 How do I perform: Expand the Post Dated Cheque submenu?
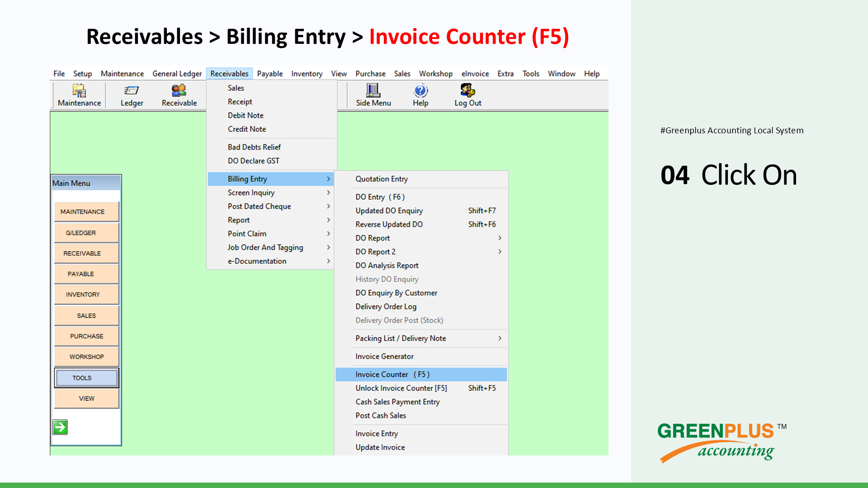[x=271, y=206]
